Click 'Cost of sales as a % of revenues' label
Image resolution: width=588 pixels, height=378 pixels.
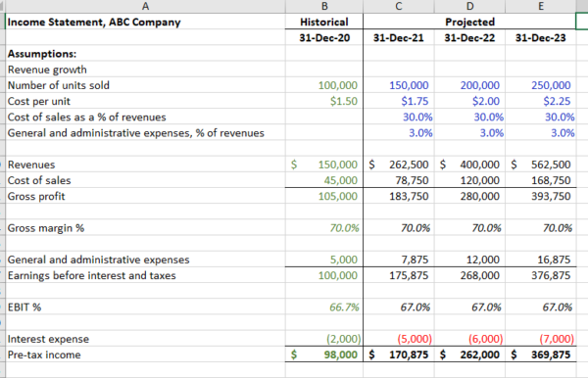[x=86, y=117]
